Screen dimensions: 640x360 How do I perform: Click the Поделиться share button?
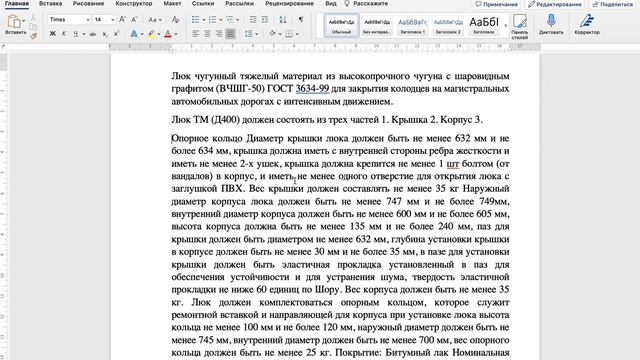[x=613, y=4]
